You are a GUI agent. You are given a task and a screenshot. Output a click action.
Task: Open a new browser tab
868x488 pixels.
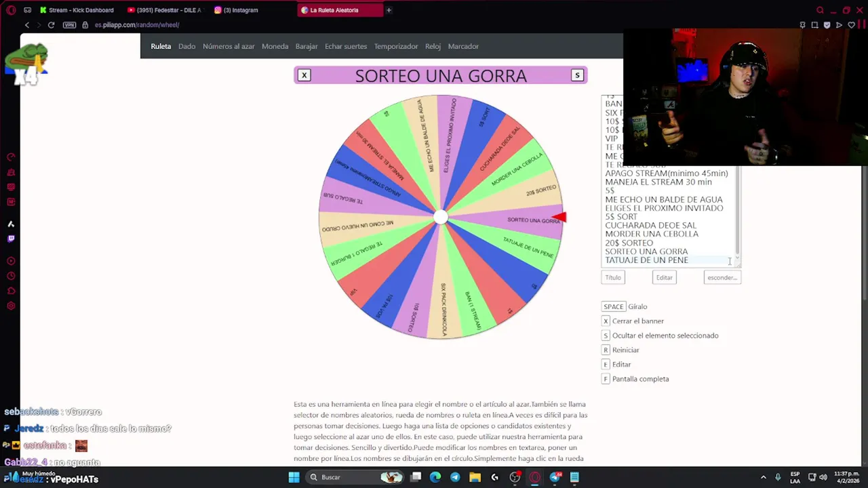coord(389,10)
